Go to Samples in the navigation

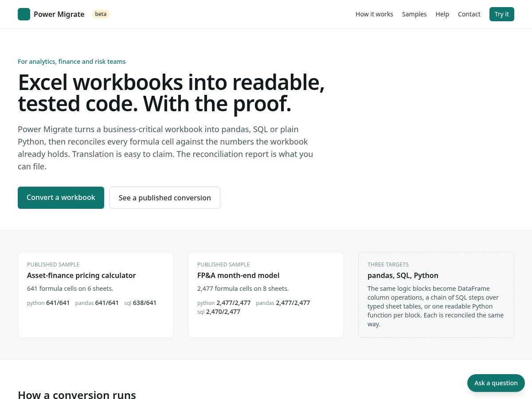click(414, 14)
